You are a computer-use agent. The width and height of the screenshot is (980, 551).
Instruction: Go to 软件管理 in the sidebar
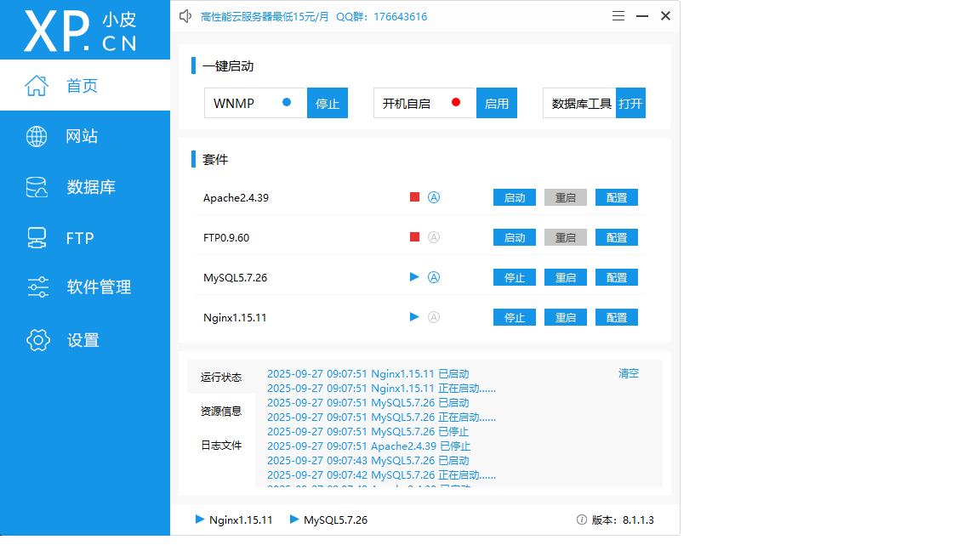coord(99,287)
